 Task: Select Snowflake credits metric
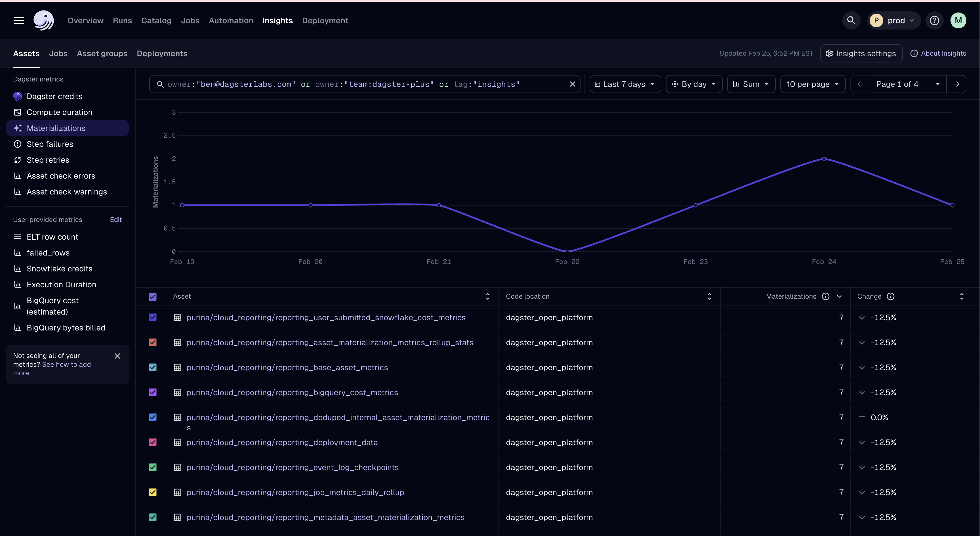coord(67,269)
